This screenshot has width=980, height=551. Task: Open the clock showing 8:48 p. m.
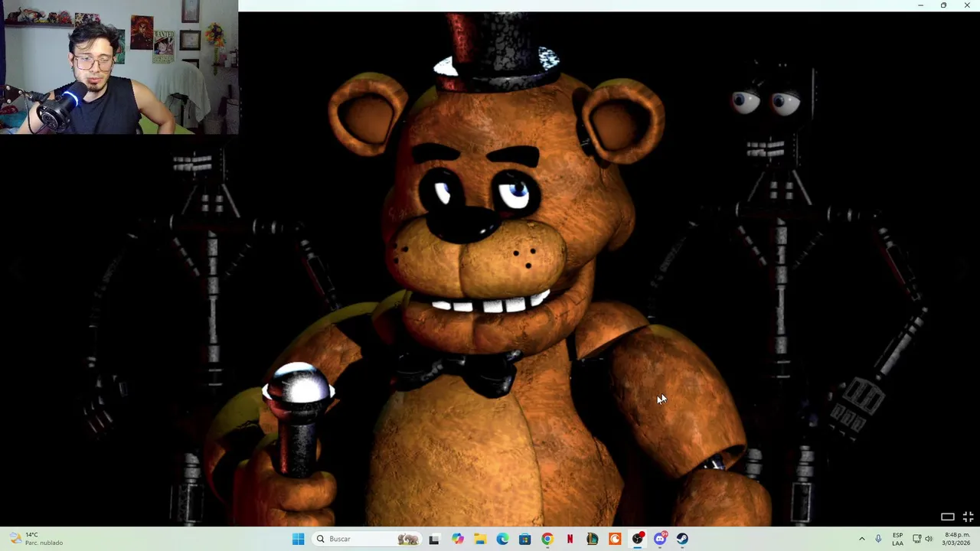(x=957, y=539)
